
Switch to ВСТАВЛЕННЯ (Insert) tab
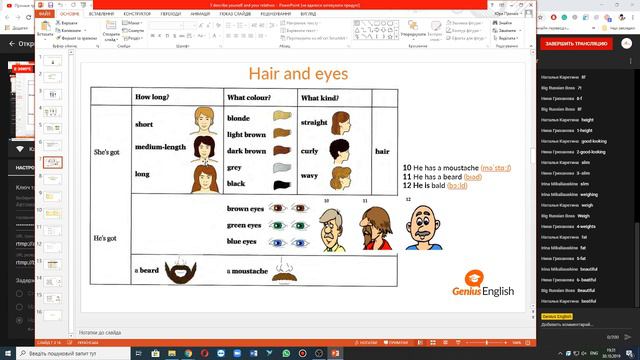click(x=101, y=14)
